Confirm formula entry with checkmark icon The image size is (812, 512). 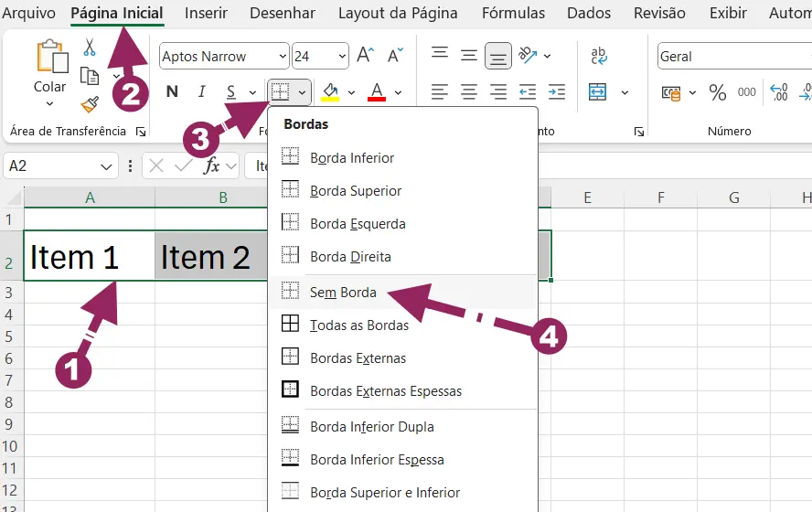pos(183,165)
